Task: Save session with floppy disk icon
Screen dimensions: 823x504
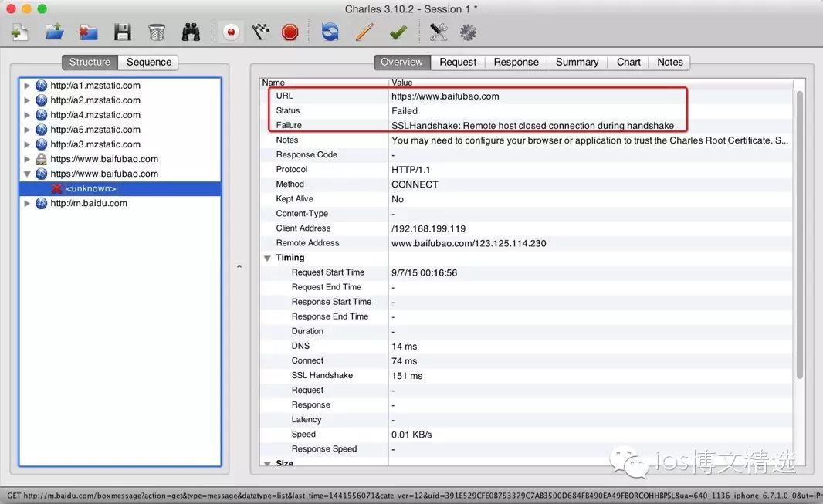Action: [123, 32]
